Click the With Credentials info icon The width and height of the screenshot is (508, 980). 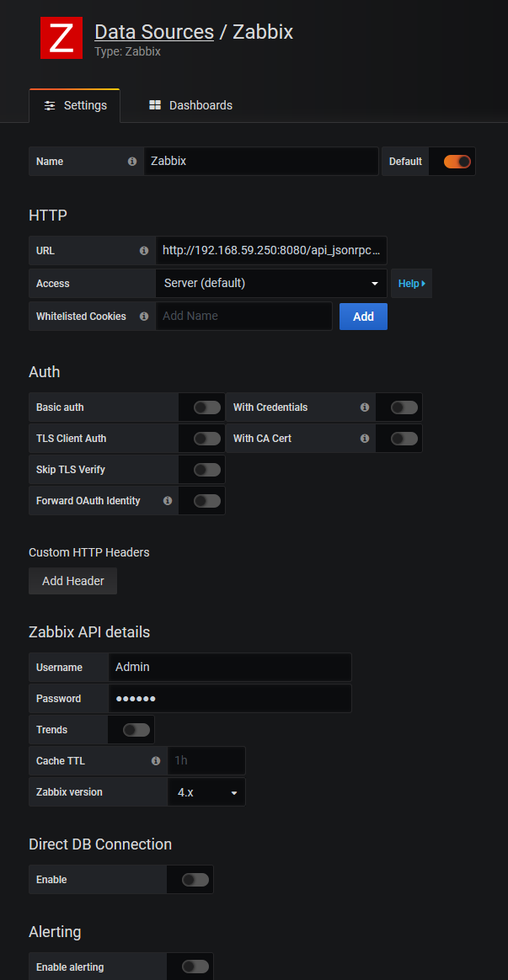click(x=365, y=407)
